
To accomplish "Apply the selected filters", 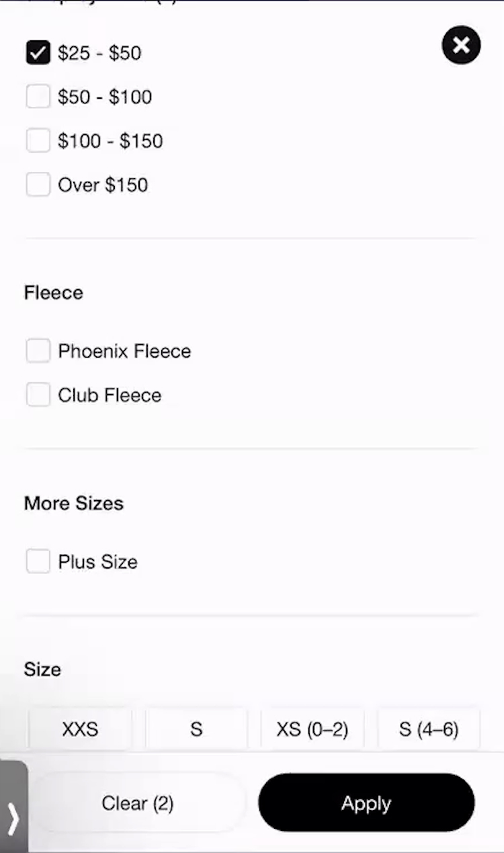I will pyautogui.click(x=366, y=803).
